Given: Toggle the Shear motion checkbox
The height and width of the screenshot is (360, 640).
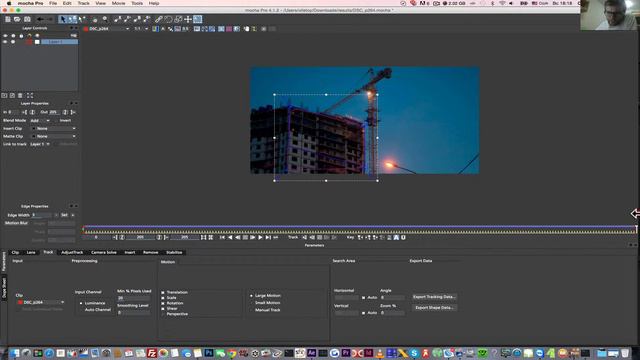Looking at the screenshot, I should pos(163,309).
